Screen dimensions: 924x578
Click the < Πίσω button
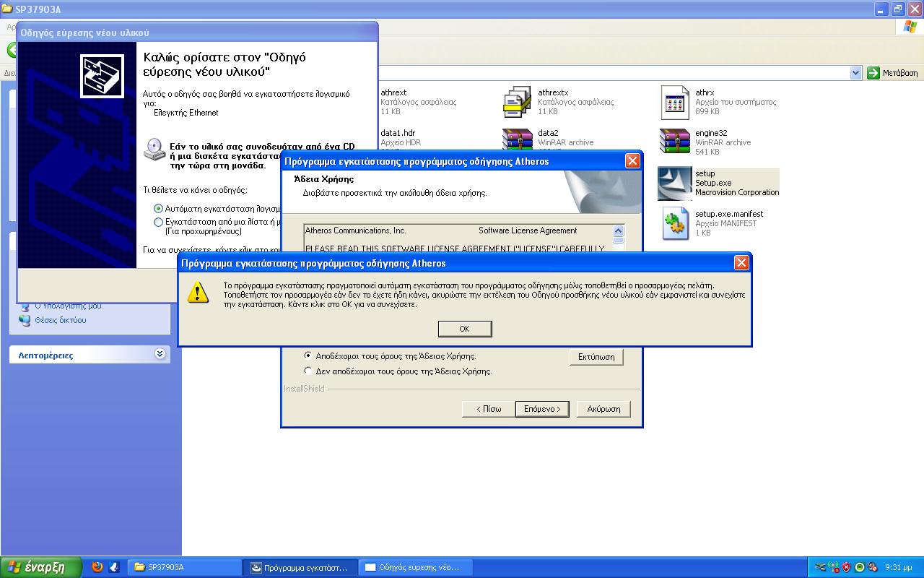click(x=489, y=409)
